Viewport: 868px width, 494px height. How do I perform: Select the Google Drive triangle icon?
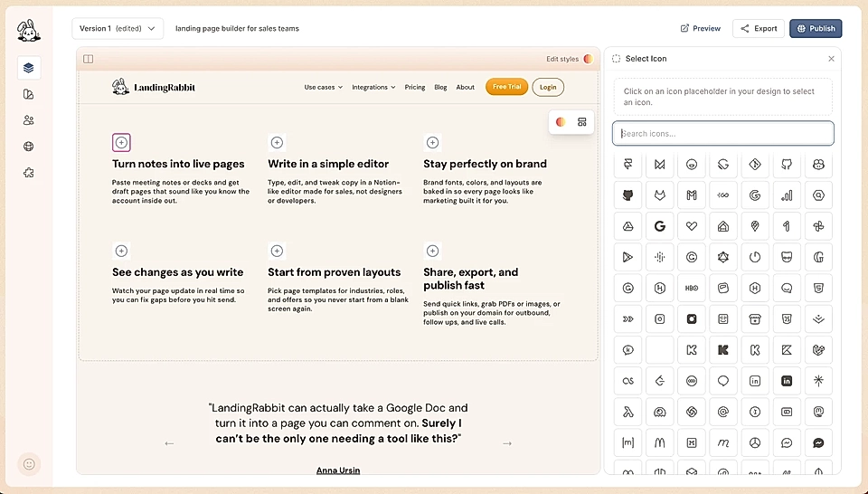(x=627, y=226)
